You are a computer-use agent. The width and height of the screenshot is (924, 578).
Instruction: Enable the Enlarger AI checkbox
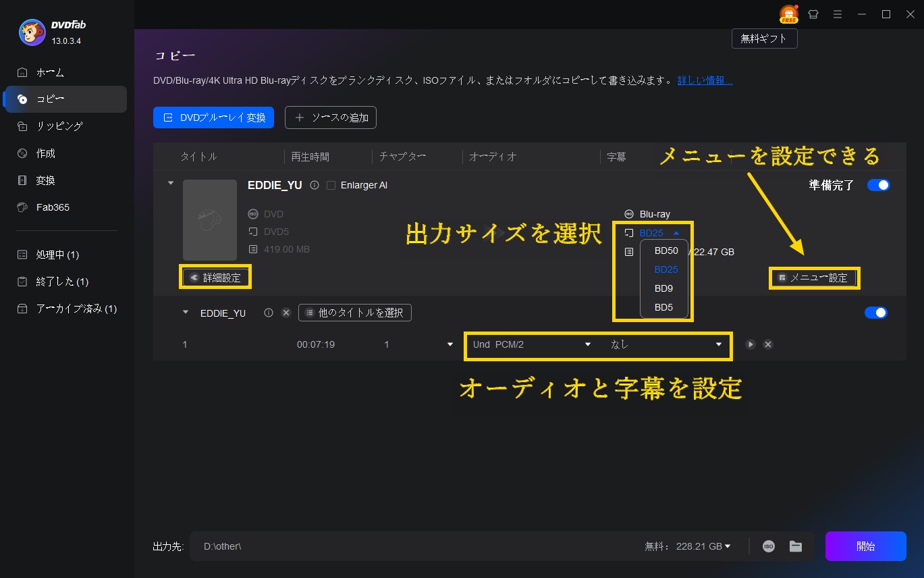click(x=331, y=185)
